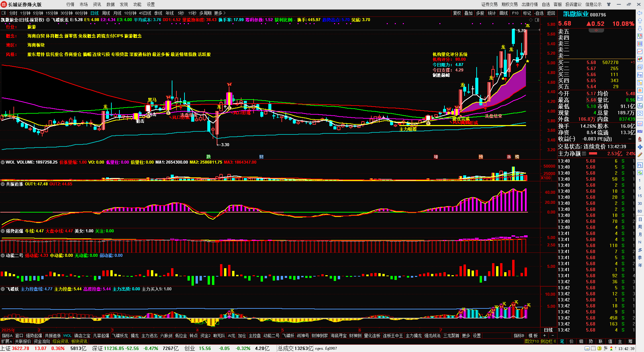Screen dimensions: 644x352
Task: Expand order book depth chevron under price
Action: (596, 30)
